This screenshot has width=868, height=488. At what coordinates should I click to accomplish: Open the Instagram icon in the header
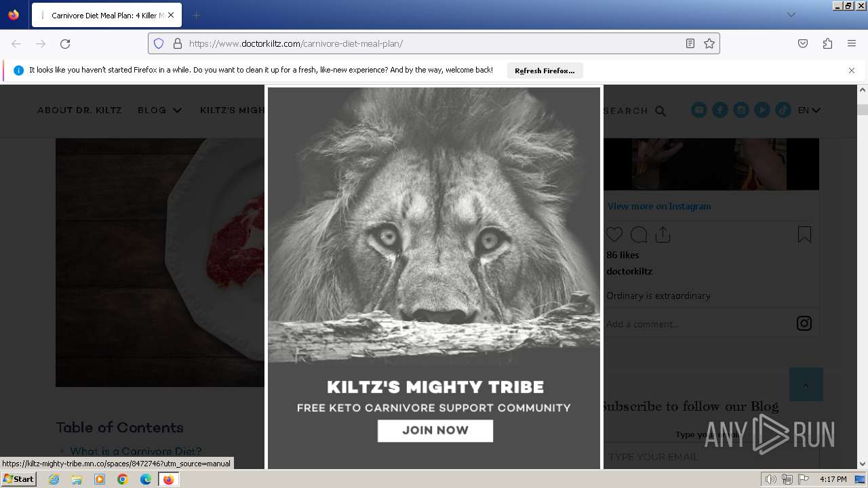tap(741, 110)
